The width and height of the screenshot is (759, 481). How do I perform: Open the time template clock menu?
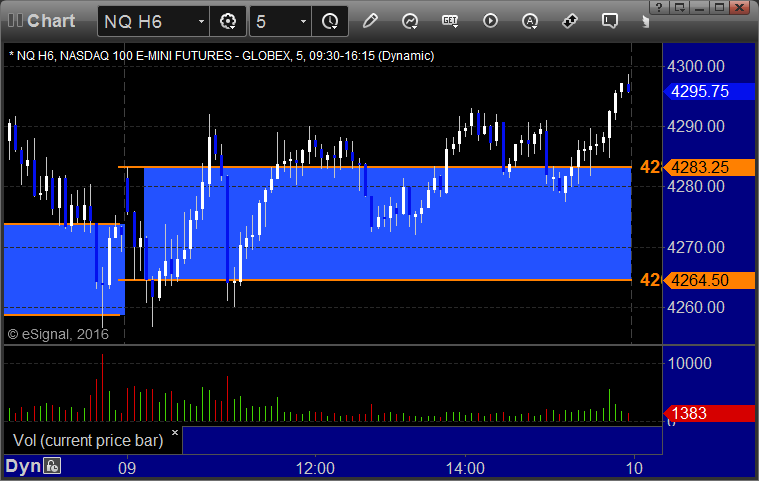coord(330,21)
